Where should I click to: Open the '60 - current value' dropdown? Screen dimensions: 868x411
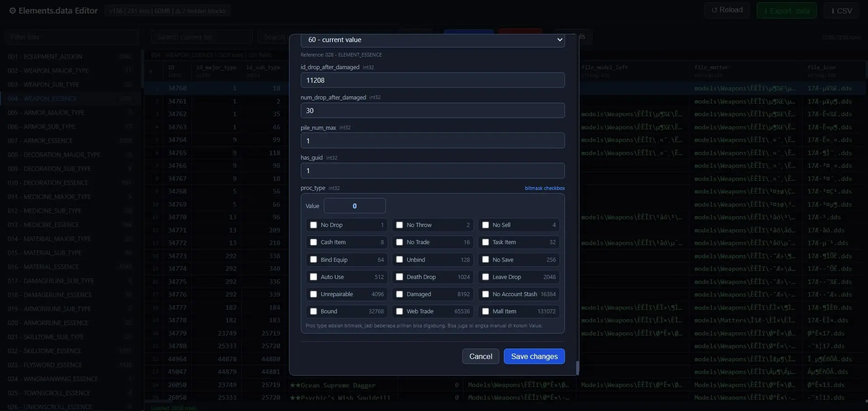(432, 40)
